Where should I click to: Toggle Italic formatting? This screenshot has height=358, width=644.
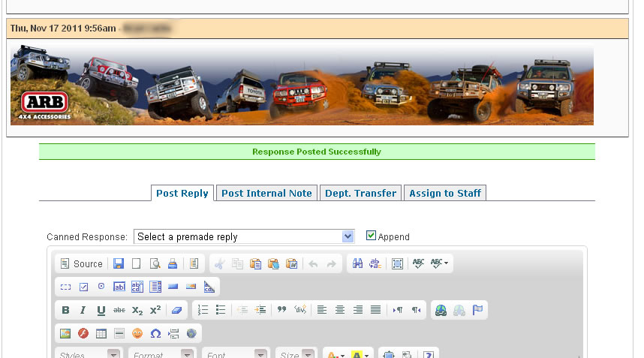[83, 311]
